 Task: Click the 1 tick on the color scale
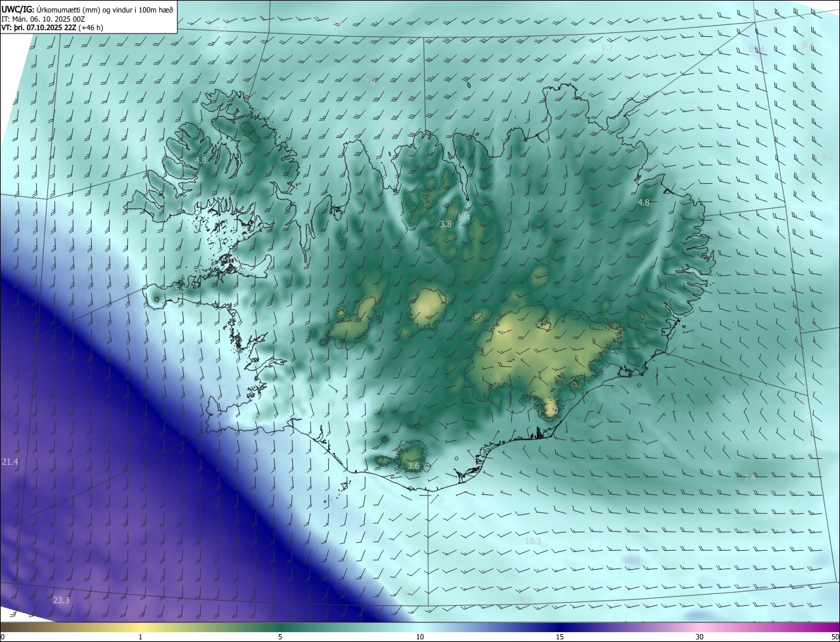pyautogui.click(x=140, y=637)
